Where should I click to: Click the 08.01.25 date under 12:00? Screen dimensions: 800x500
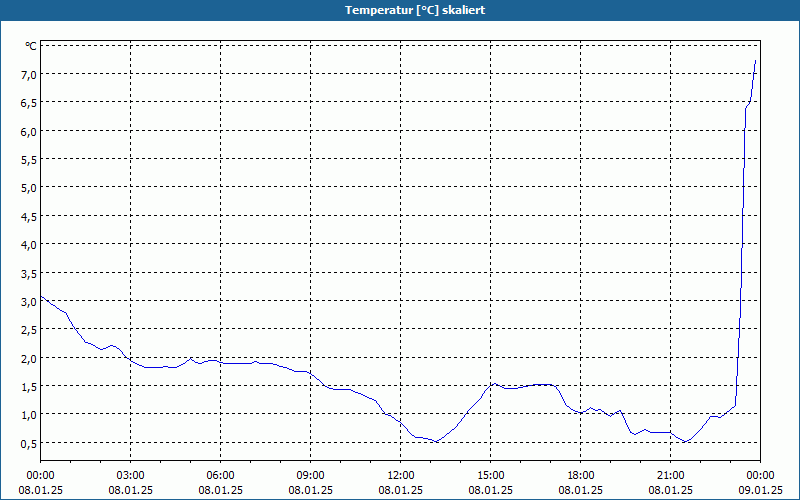[401, 490]
